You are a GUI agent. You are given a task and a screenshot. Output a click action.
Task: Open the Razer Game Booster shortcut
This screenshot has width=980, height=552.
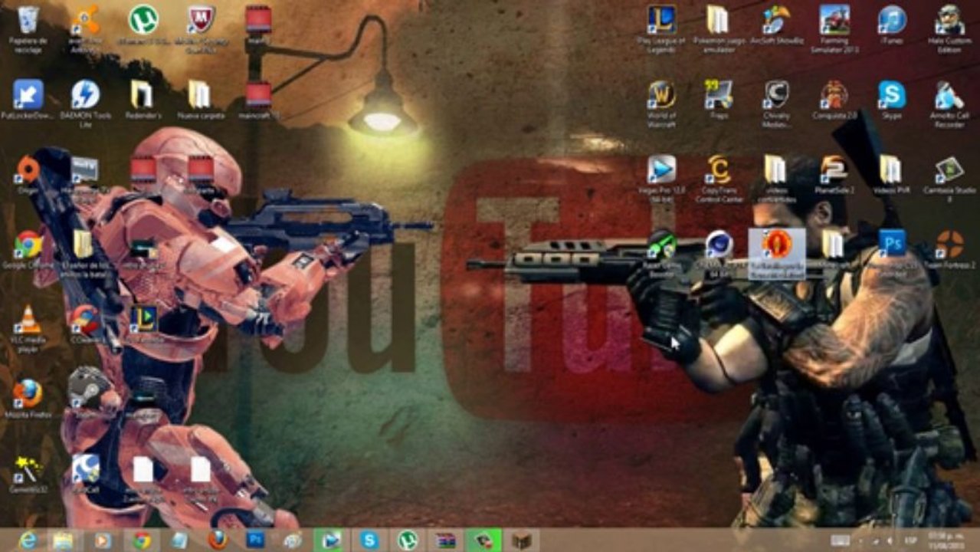click(661, 252)
